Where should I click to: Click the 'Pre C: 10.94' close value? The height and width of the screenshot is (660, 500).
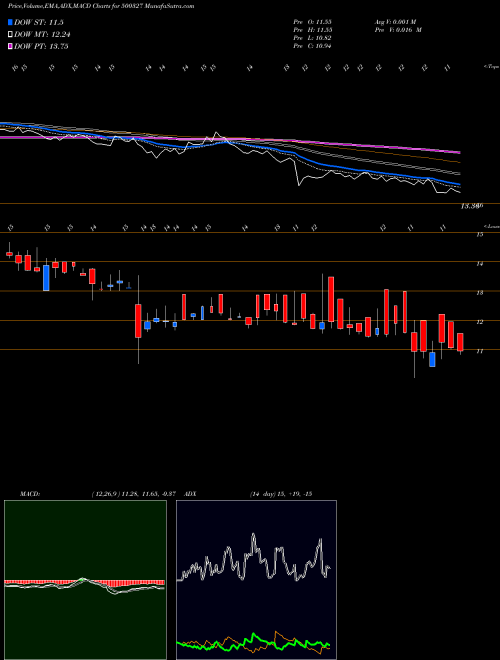coord(312,46)
